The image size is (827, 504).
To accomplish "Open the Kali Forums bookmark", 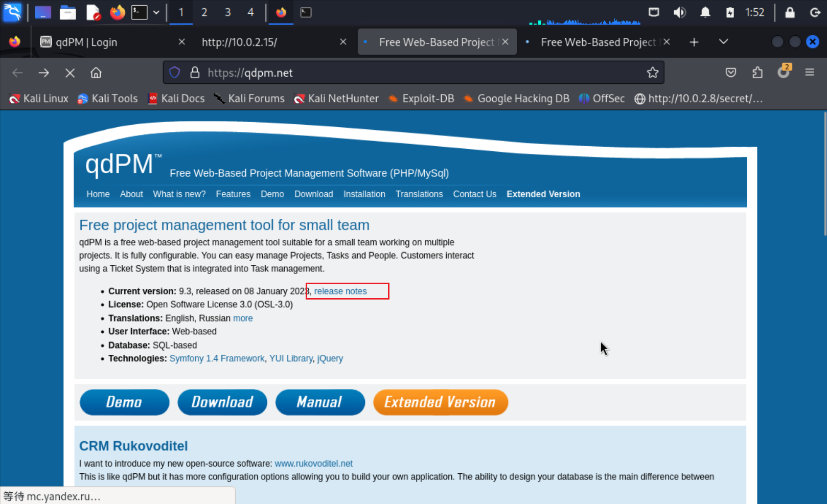I will pyautogui.click(x=249, y=99).
